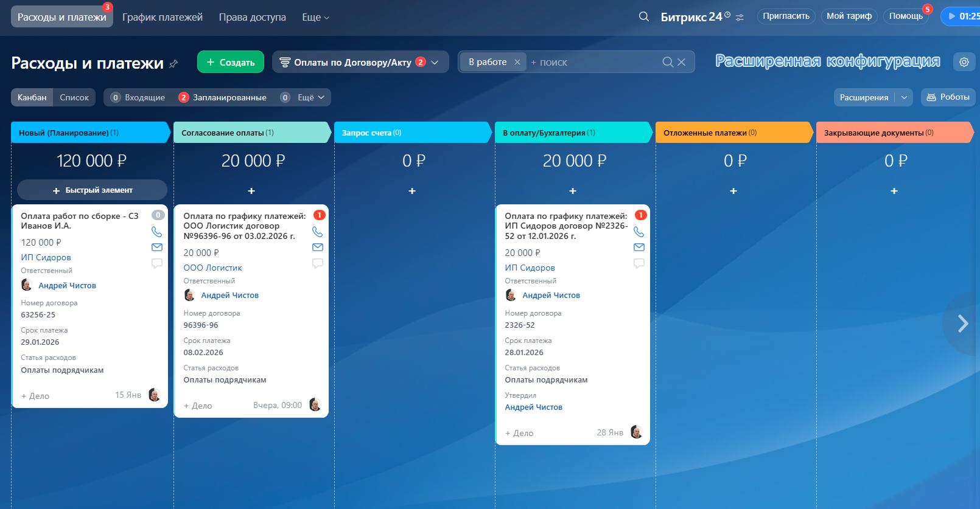Open the timer play button in top bar

coord(952,16)
